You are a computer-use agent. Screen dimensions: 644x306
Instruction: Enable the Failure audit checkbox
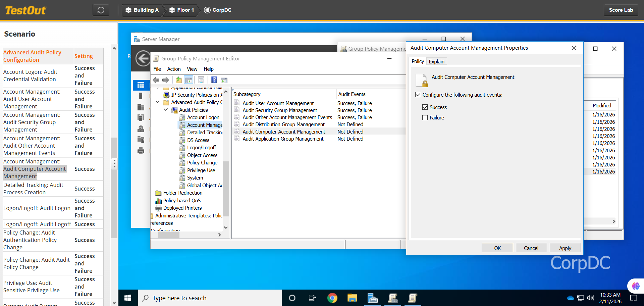425,118
